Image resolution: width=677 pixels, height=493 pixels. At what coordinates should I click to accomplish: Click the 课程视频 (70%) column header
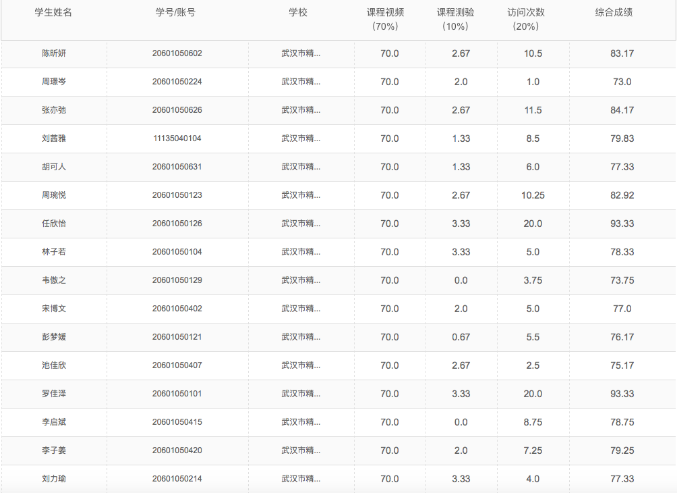pyautogui.click(x=385, y=19)
